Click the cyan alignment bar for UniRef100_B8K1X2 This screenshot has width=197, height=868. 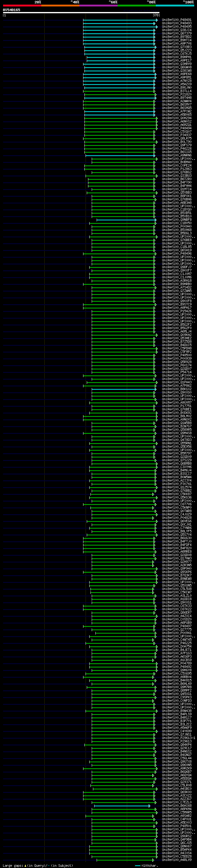click(124, 389)
